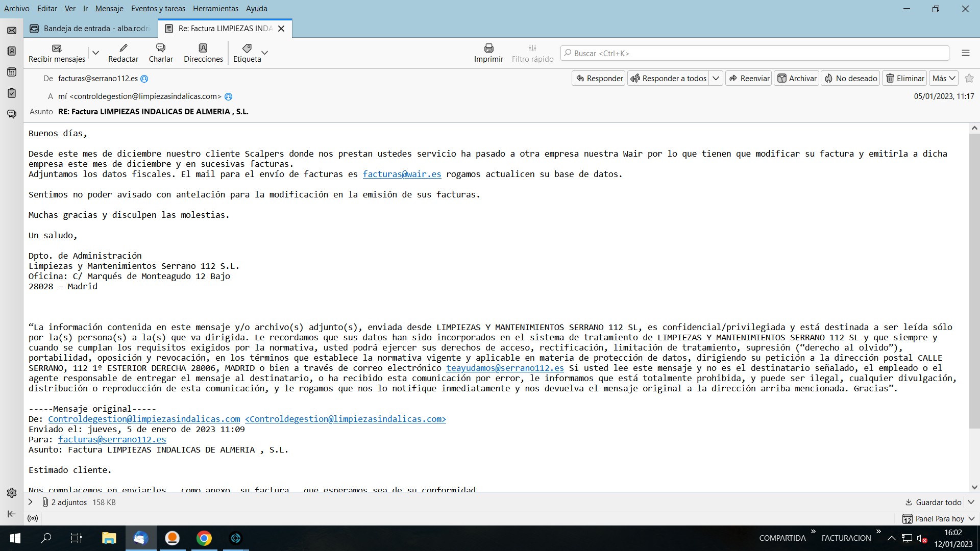Click the Recibir mensajes toolbar icon

tap(57, 48)
